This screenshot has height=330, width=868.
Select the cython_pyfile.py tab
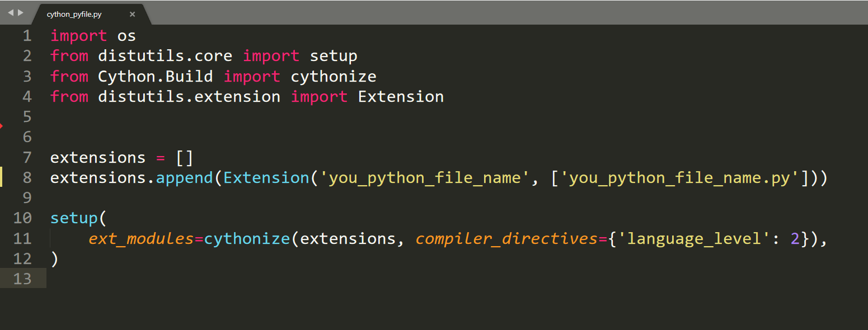[74, 15]
